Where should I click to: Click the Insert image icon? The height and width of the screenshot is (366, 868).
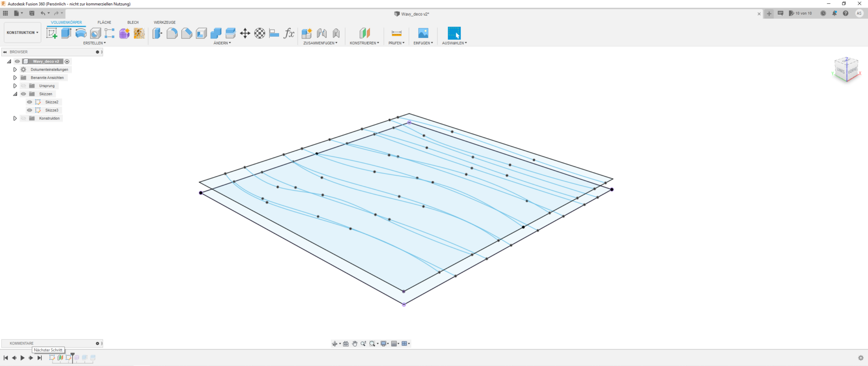tap(423, 33)
